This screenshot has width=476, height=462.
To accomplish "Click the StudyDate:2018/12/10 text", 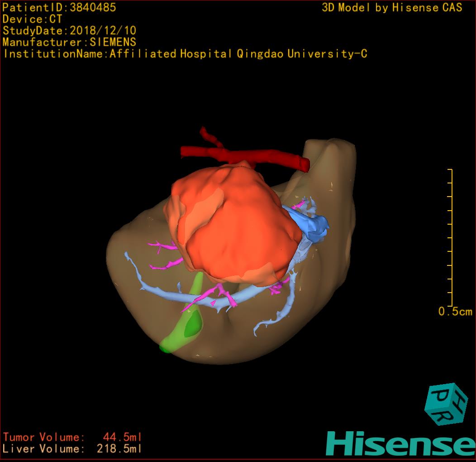I will (x=69, y=30).
